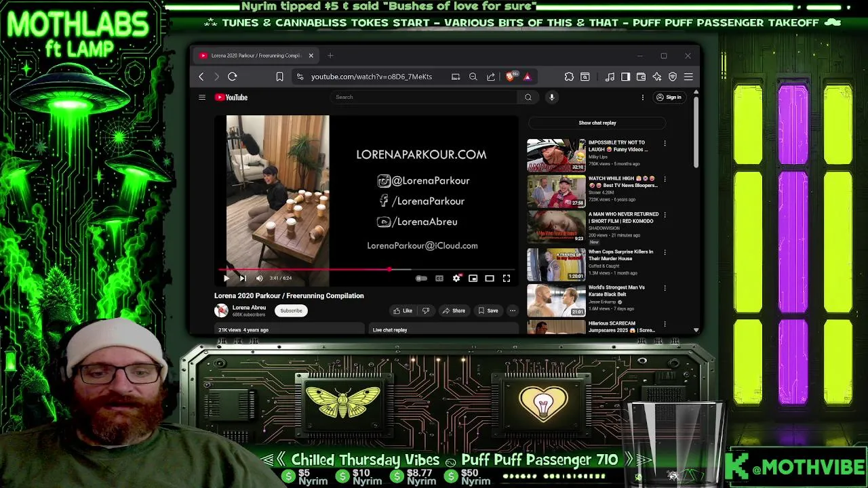Open options menu for Impossible Try Not video
The height and width of the screenshot is (488, 868).
point(665,143)
